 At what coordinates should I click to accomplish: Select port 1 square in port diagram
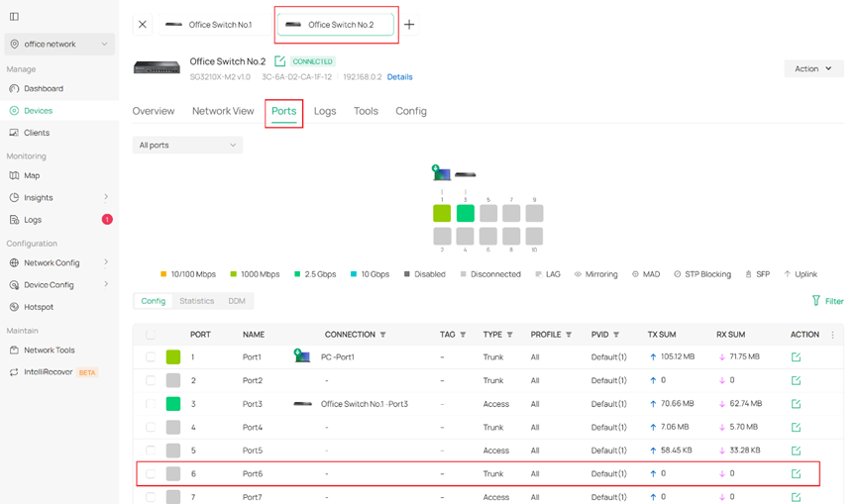tap(442, 214)
